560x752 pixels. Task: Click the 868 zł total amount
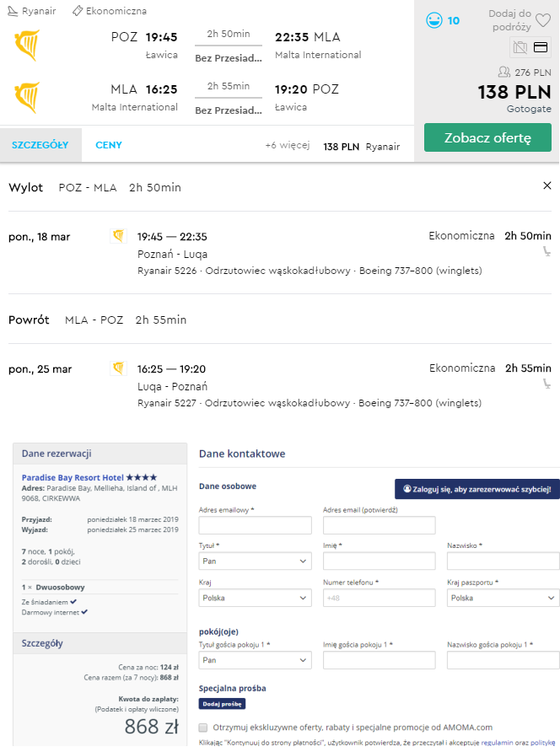(152, 726)
